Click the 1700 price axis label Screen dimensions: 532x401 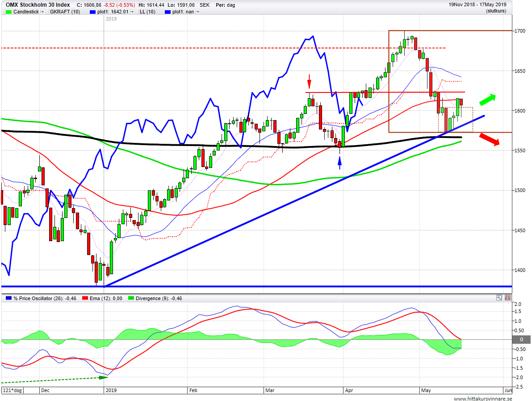520,31
